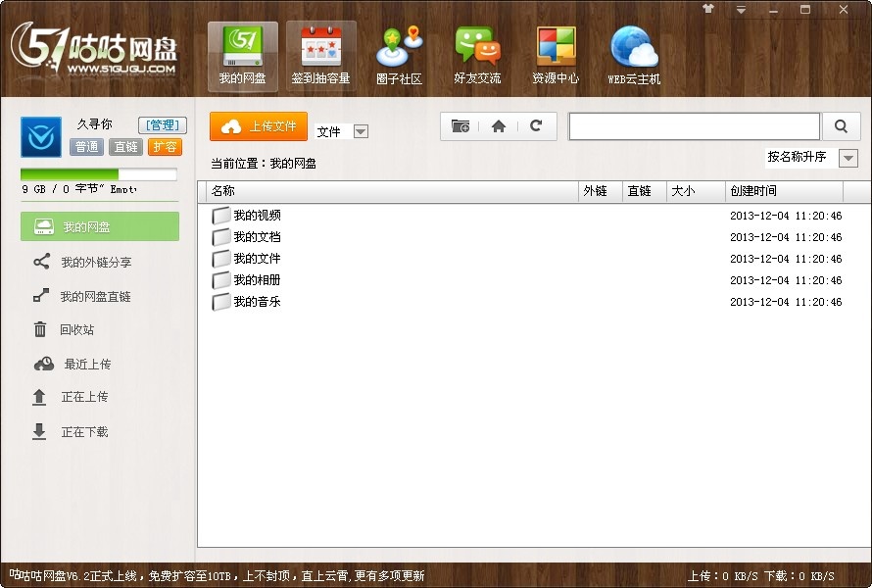Viewport: 872px width, 588px height.
Task: Open 签到抽容量 calendar icon
Action: click(321, 56)
